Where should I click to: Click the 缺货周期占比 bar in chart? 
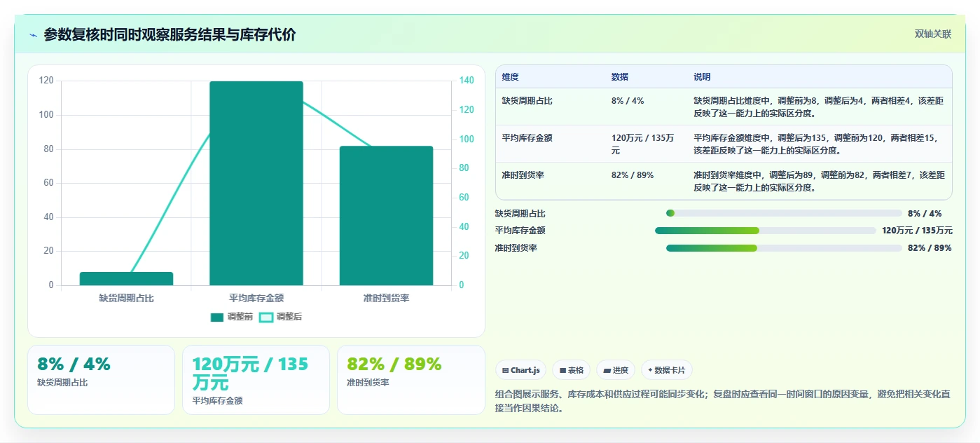(126, 278)
